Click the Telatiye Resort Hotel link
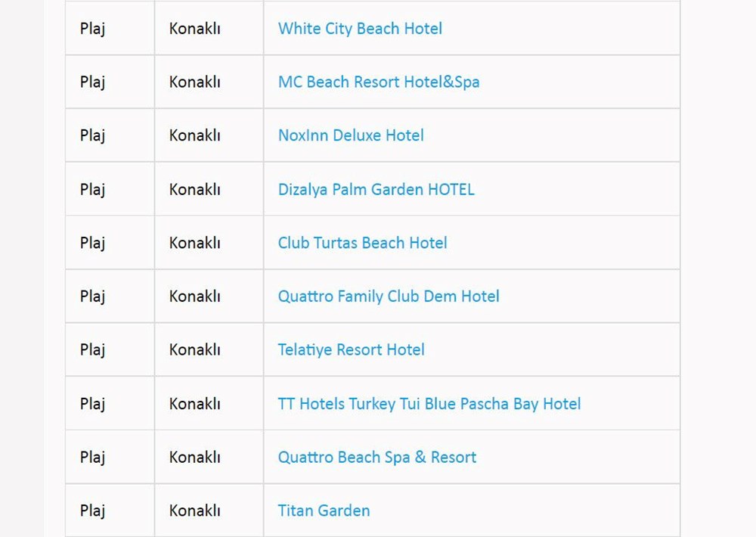The image size is (756, 537). [351, 350]
